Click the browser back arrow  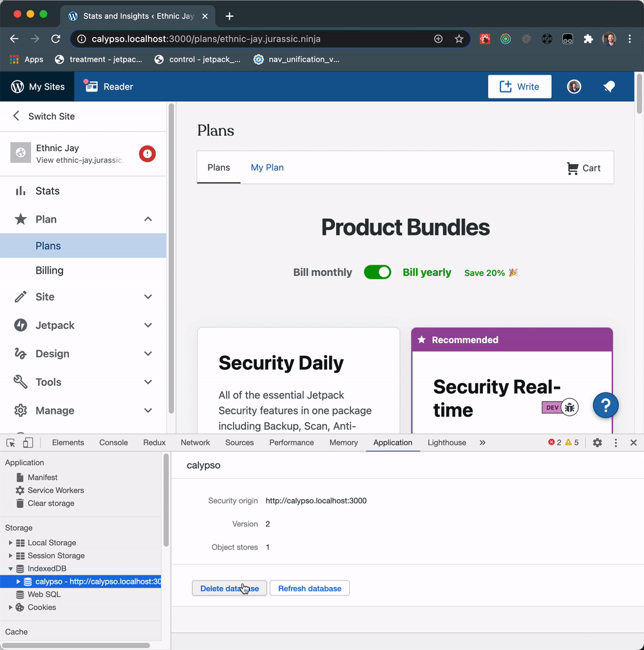15,39
